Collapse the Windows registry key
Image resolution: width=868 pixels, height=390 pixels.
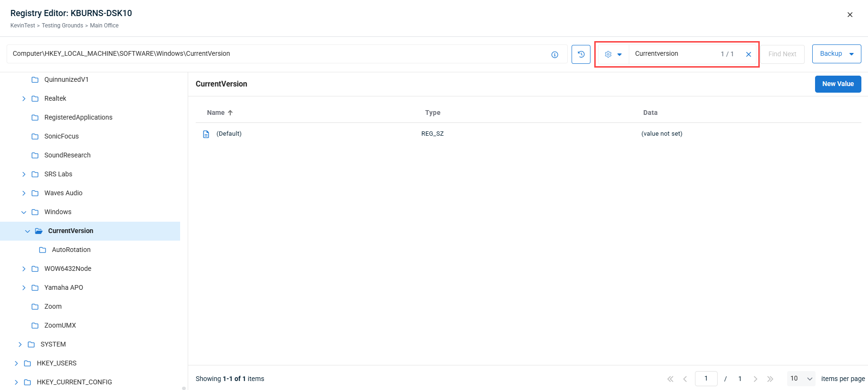(x=24, y=212)
